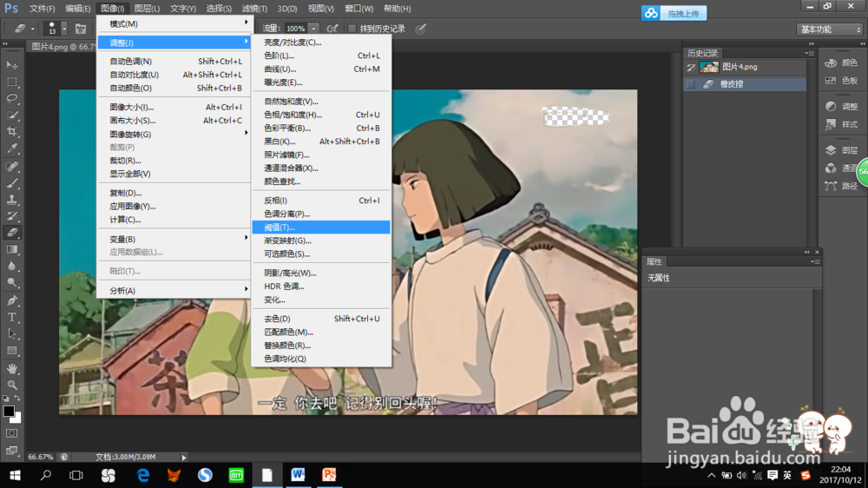The image size is (868, 488).
Task: Open Word from the Windows taskbar
Action: pyautogui.click(x=298, y=475)
